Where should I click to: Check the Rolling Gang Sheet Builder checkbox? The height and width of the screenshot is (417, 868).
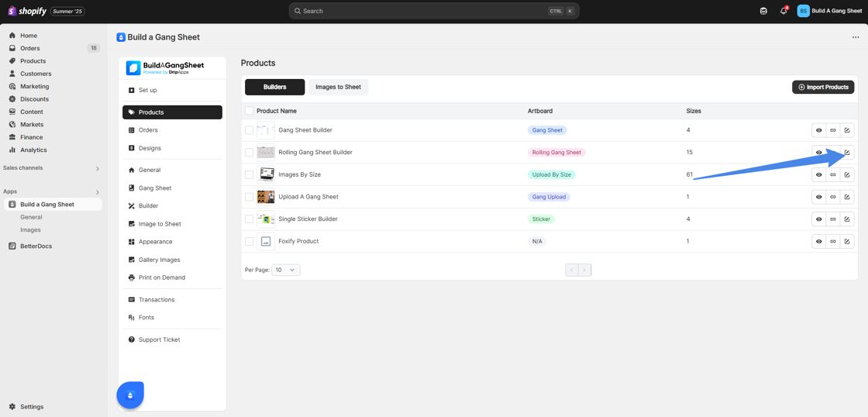(x=249, y=152)
